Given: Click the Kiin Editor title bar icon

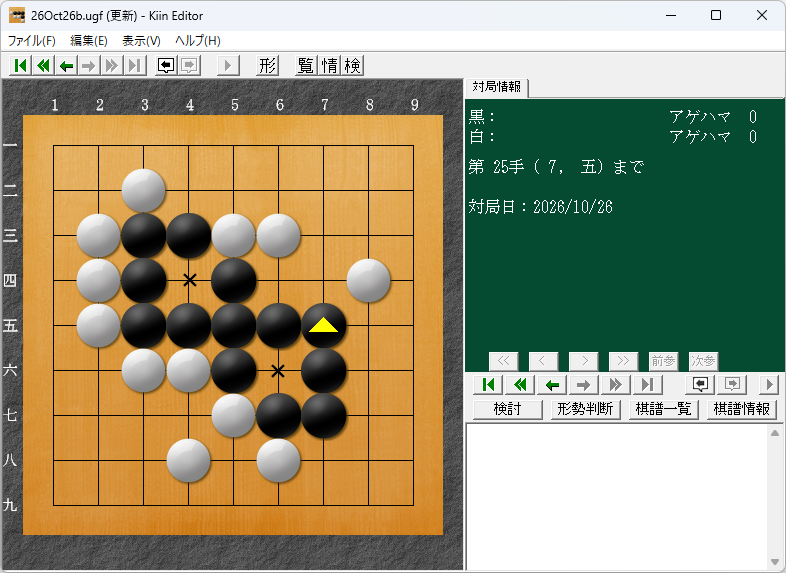Looking at the screenshot, I should click(x=17, y=16).
